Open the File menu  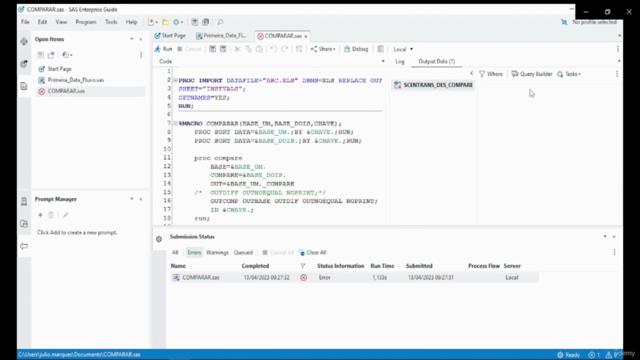pyautogui.click(x=25, y=22)
